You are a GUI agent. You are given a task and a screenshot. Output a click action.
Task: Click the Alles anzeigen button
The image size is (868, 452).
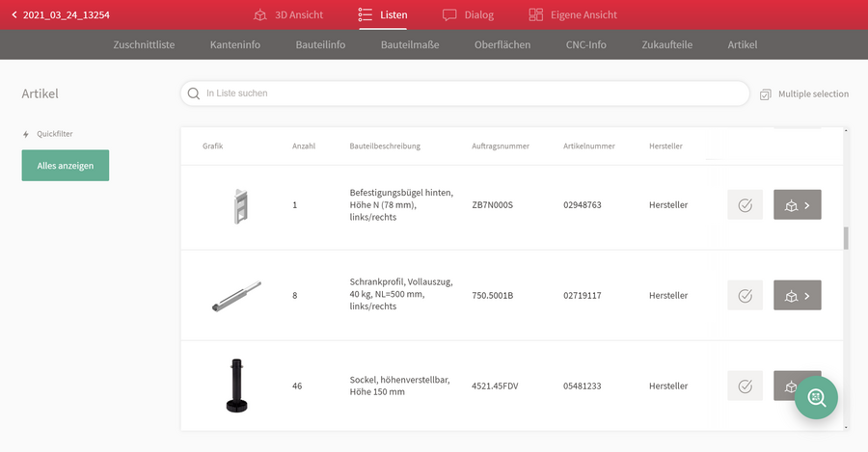pyautogui.click(x=66, y=166)
